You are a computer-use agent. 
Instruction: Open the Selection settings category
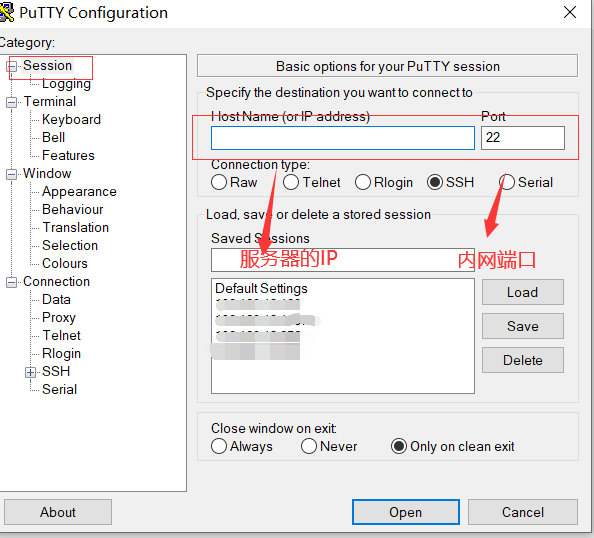click(x=70, y=246)
